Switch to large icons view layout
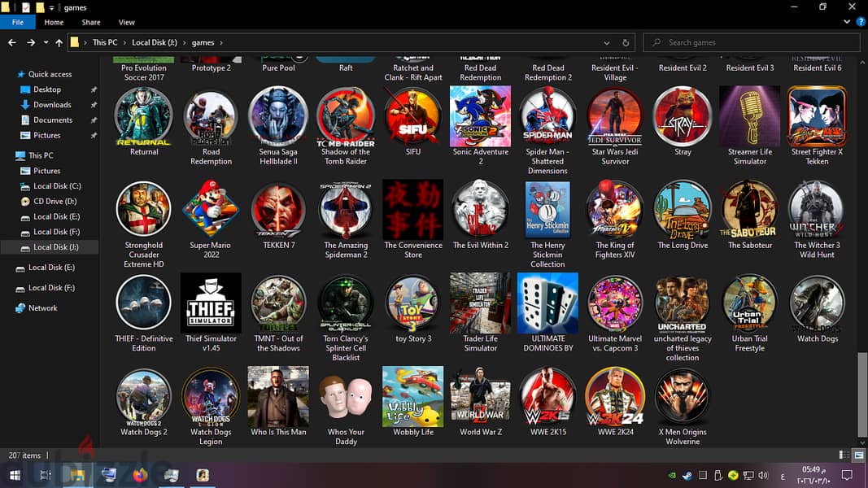The width and height of the screenshot is (868, 488). 858,455
